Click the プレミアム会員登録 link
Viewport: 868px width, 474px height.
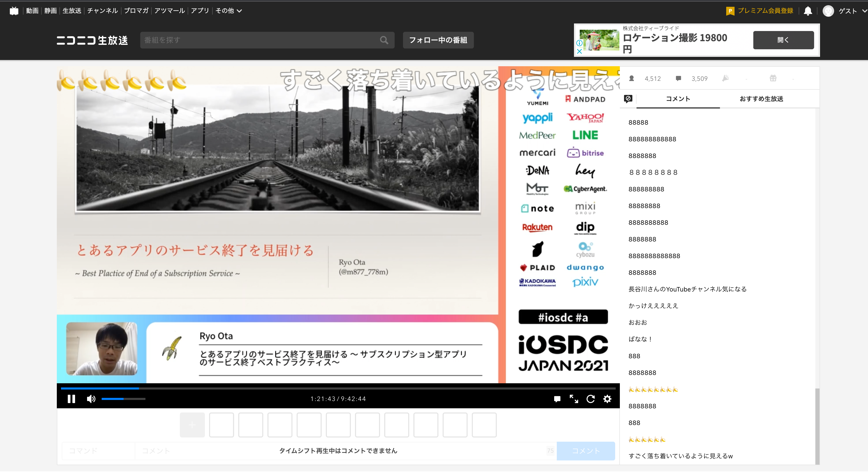765,10
